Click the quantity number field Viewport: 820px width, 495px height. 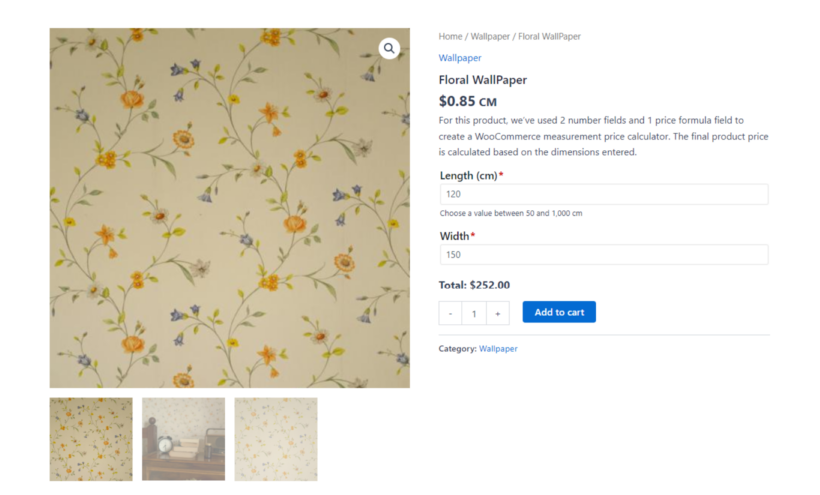(474, 313)
